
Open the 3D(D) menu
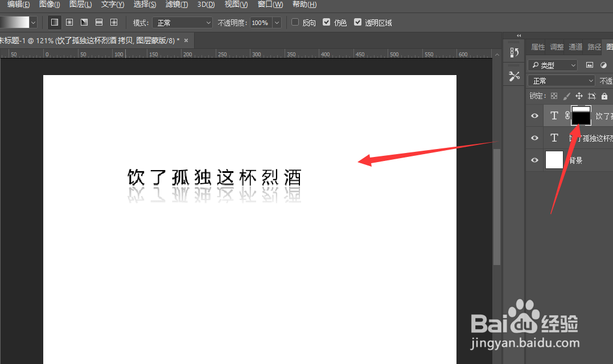pos(206,5)
